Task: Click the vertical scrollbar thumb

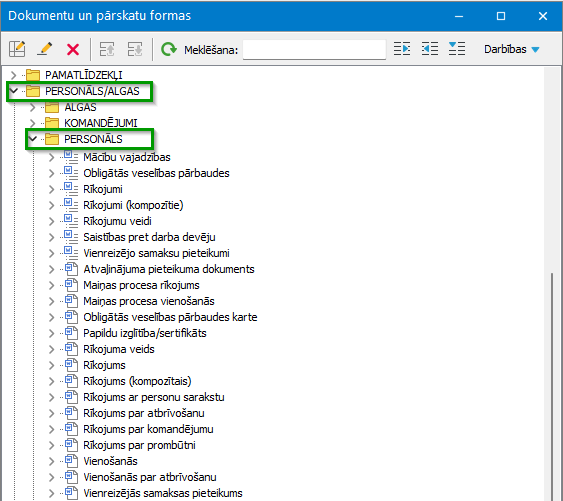Action: 552,386
